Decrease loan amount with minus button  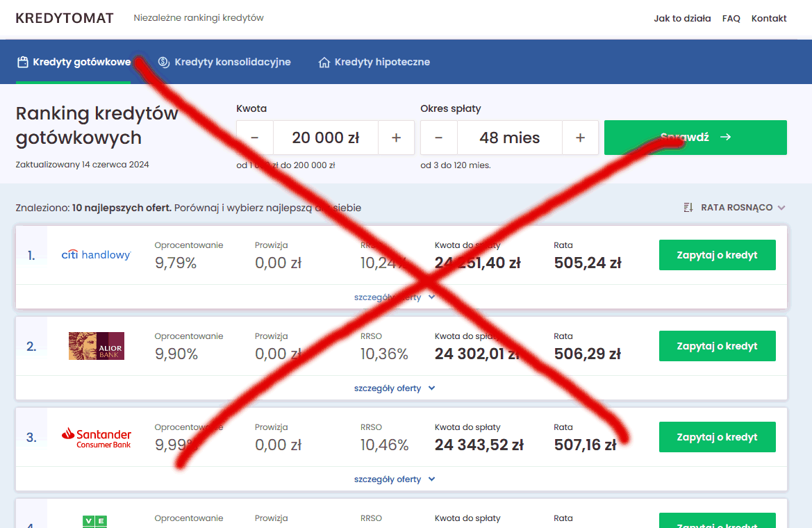[x=255, y=138]
